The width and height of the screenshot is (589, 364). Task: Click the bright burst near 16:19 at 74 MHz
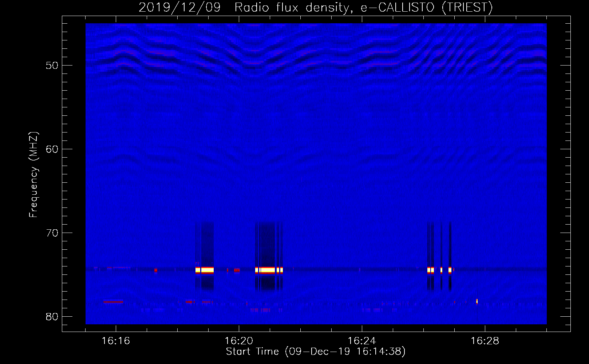(x=205, y=270)
